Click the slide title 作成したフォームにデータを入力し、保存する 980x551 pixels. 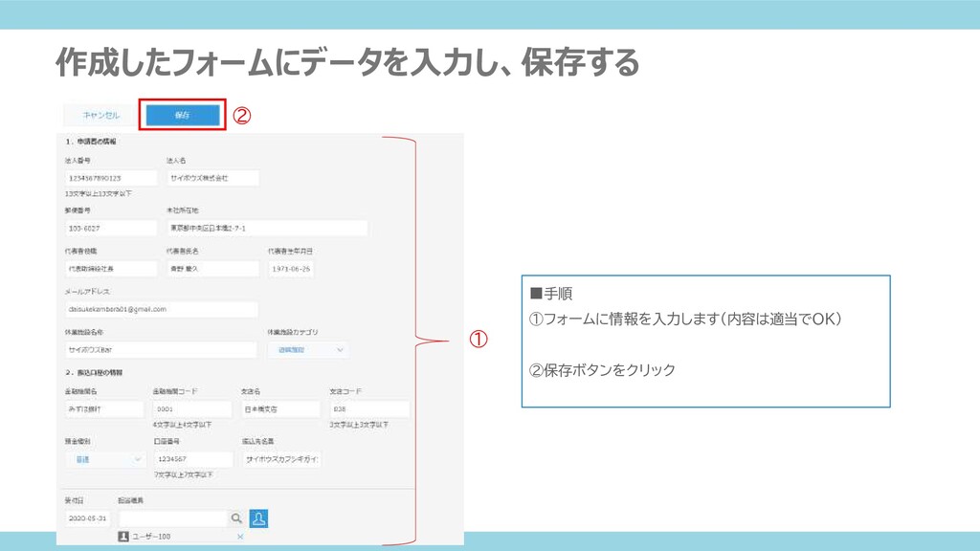coord(347,62)
